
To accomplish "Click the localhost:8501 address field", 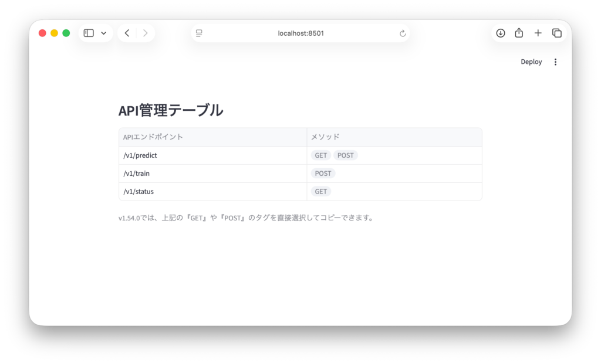I will click(x=300, y=33).
